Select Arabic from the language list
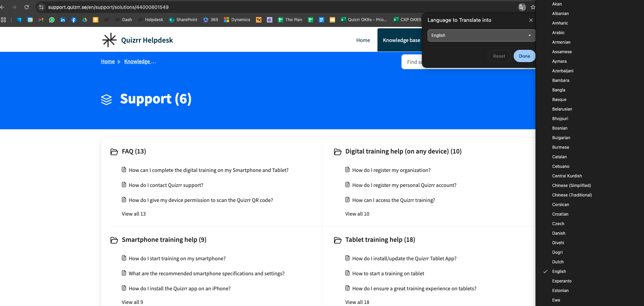 click(x=558, y=33)
